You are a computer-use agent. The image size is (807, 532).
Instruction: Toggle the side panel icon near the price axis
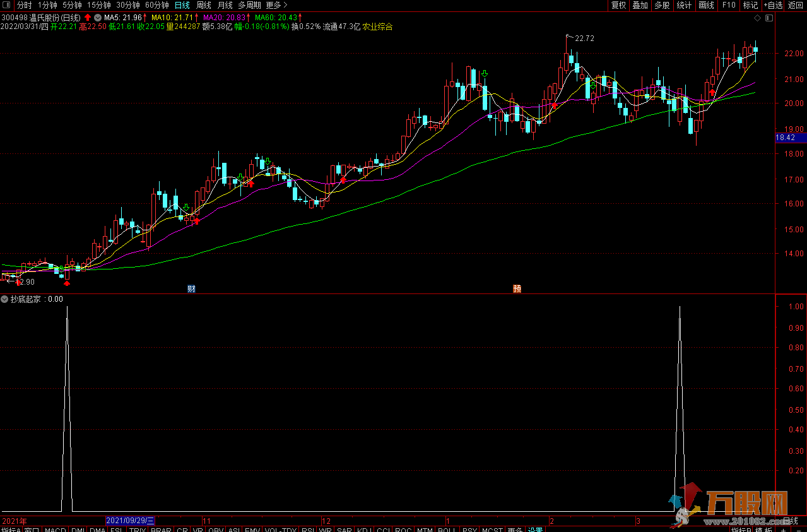[x=769, y=18]
